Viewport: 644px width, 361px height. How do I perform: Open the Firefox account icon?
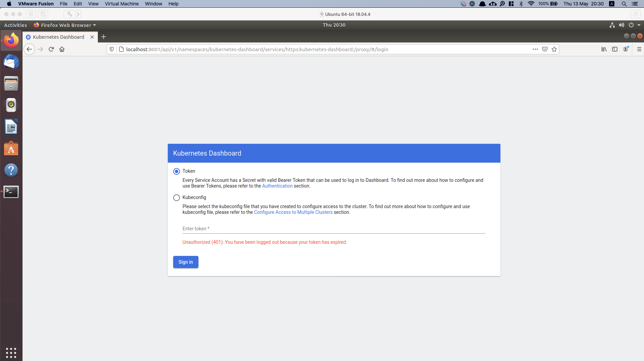coord(626,49)
